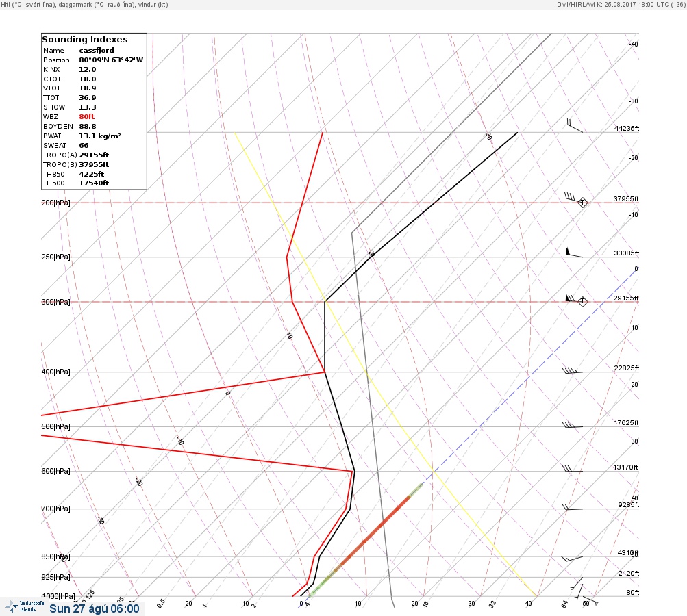
Task: Click the 500[hPa] pressure label
Action: [x=55, y=426]
